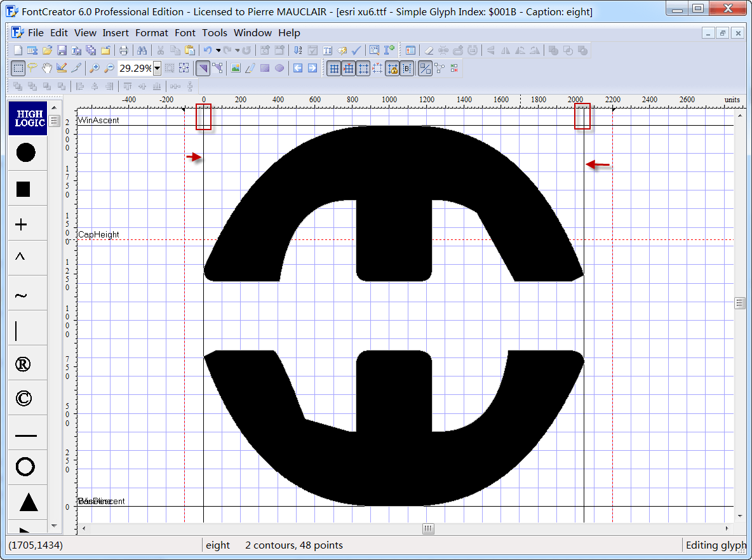Image resolution: width=752 pixels, height=560 pixels.
Task: Paste using the clipboard icon
Action: [190, 50]
